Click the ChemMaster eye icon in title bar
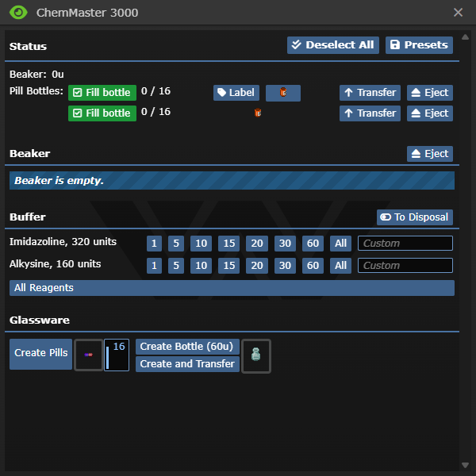 pyautogui.click(x=17, y=13)
